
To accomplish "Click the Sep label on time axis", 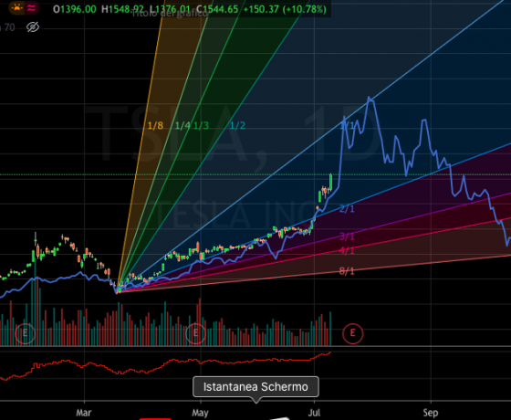I will 431,413.
